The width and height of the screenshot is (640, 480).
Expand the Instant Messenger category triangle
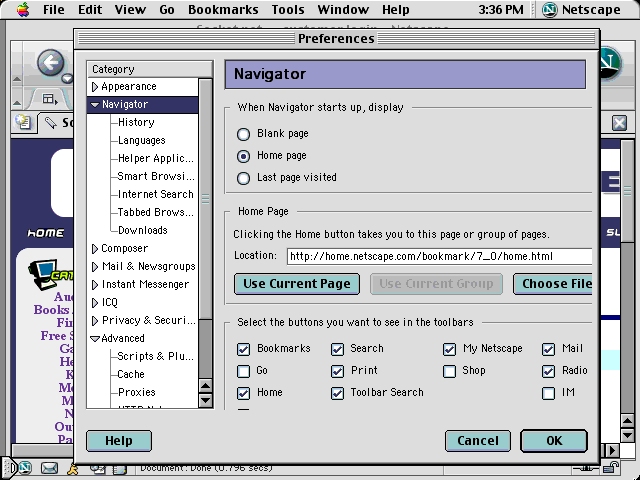point(95,284)
